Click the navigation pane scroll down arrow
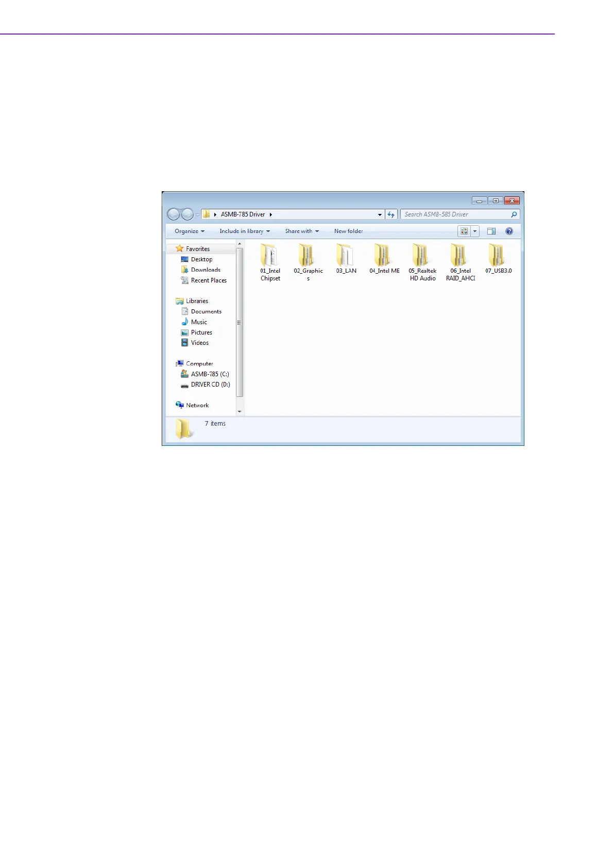Screen dimensions: 613x868 pos(240,412)
